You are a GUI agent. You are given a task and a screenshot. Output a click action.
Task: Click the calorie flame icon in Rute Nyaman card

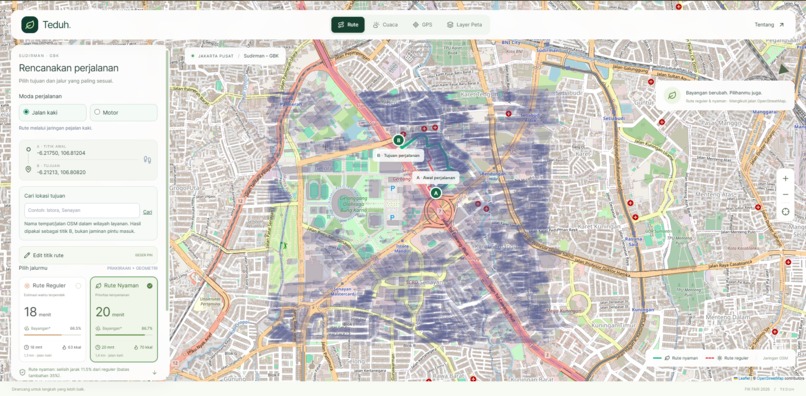136,347
